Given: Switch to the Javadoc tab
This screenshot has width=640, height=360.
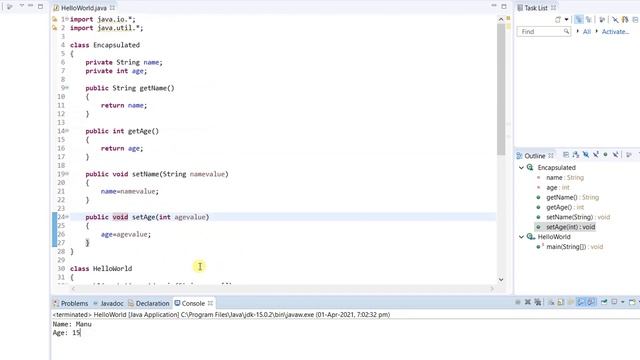Looking at the screenshot, I should tap(108, 303).
